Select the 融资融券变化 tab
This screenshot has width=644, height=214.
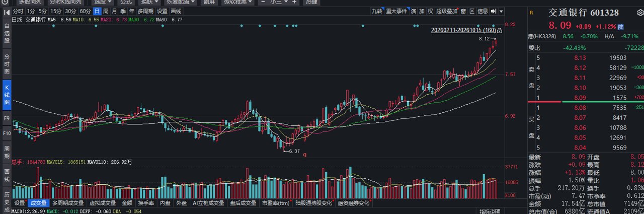(x=354, y=203)
